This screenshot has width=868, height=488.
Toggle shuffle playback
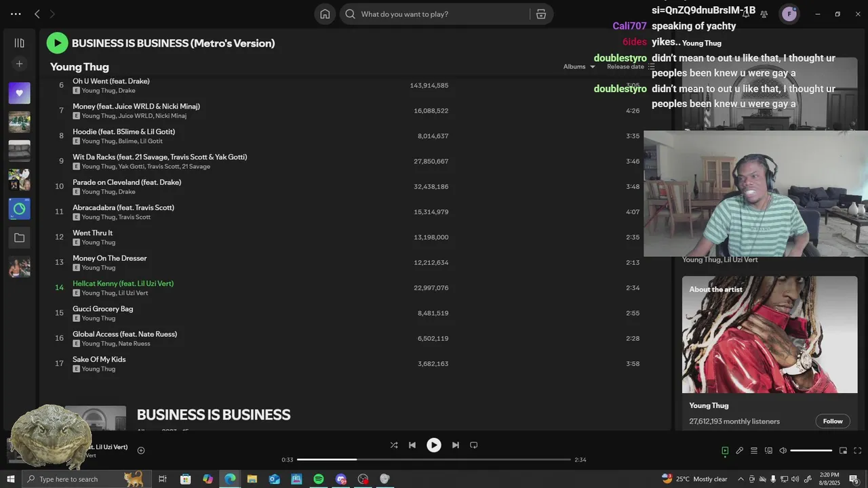(x=394, y=445)
